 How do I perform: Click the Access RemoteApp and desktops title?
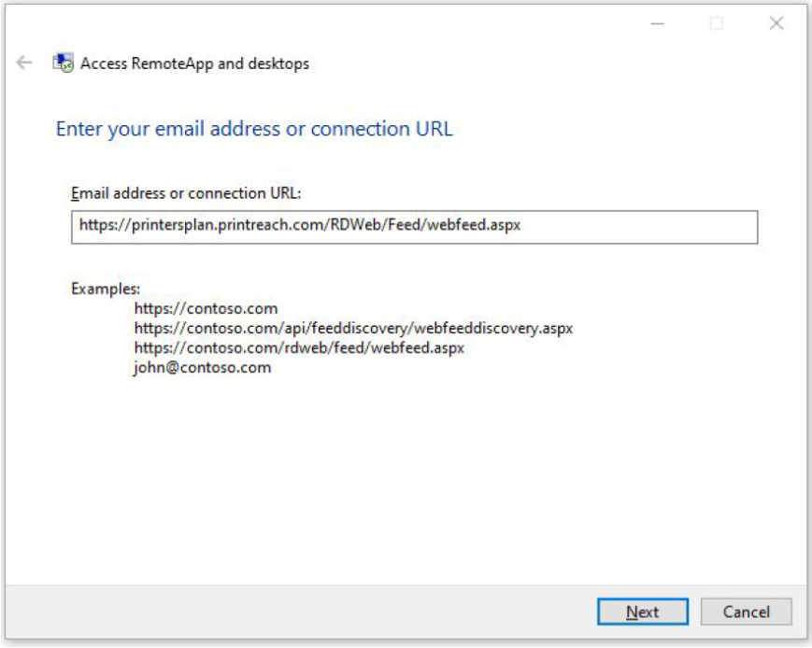pos(194,63)
